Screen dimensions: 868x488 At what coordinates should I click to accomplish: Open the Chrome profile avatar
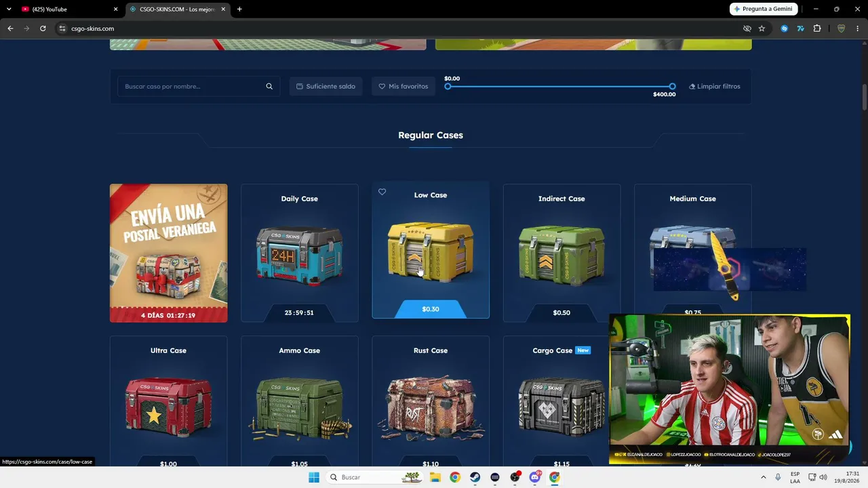842,28
